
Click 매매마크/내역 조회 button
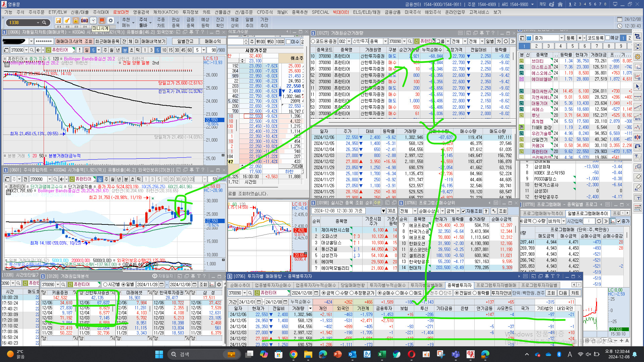click(x=74, y=41)
